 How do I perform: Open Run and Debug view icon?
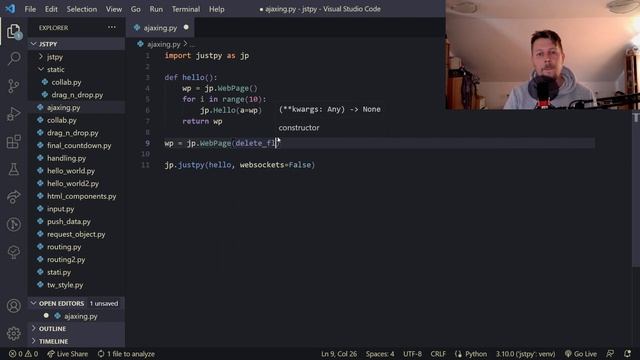pos(13,114)
